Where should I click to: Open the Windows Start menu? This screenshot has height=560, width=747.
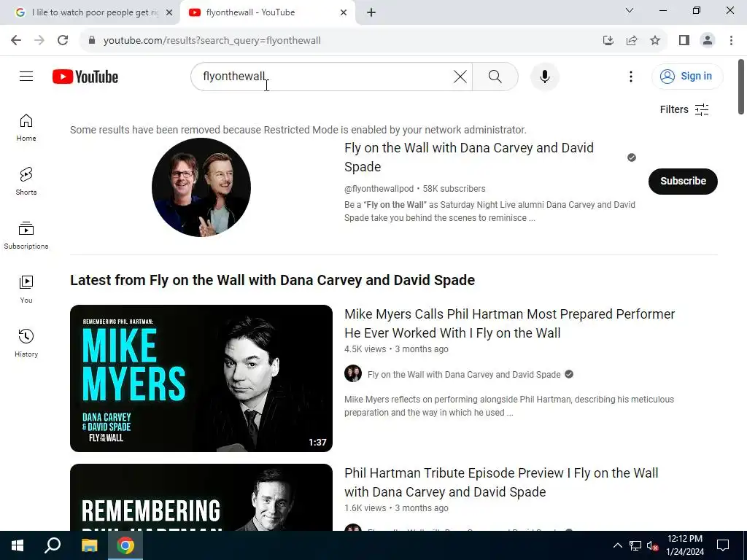click(x=18, y=545)
